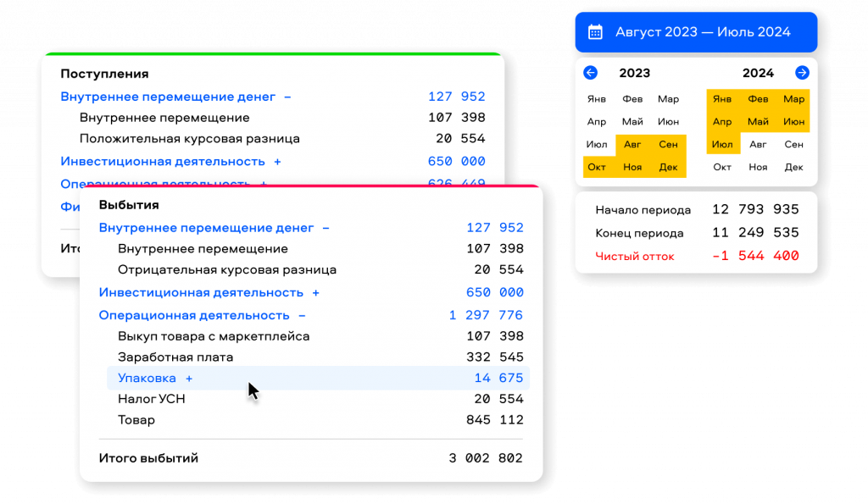Screen dimensions: 868x504
Task: Select the Товар expense row
Action: click(x=136, y=419)
